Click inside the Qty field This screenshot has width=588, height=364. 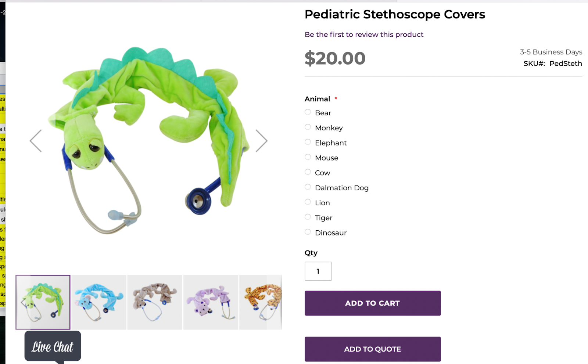pos(318,271)
